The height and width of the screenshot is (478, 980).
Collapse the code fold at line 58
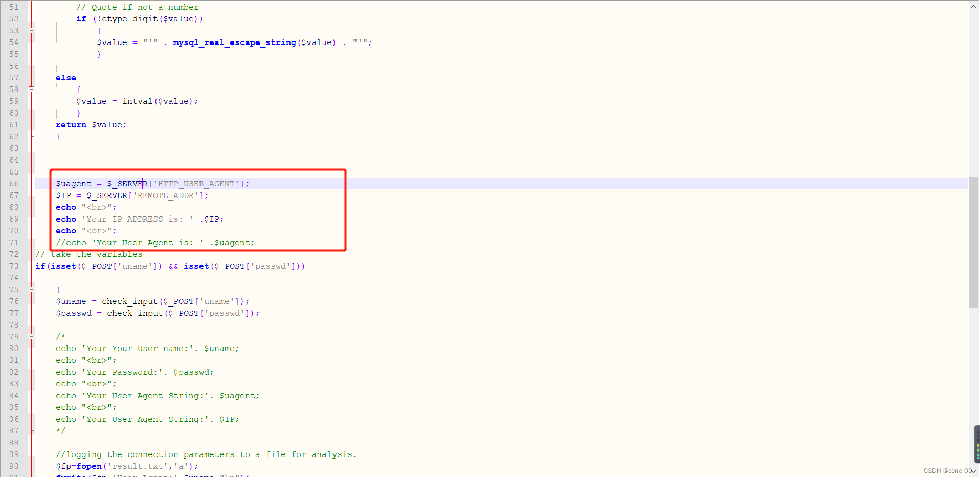32,90
